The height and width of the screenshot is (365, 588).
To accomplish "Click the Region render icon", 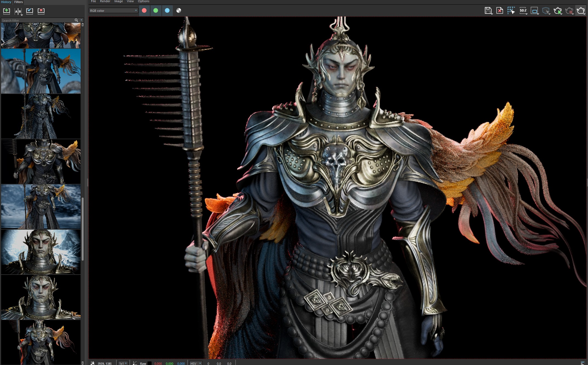I will (x=534, y=11).
